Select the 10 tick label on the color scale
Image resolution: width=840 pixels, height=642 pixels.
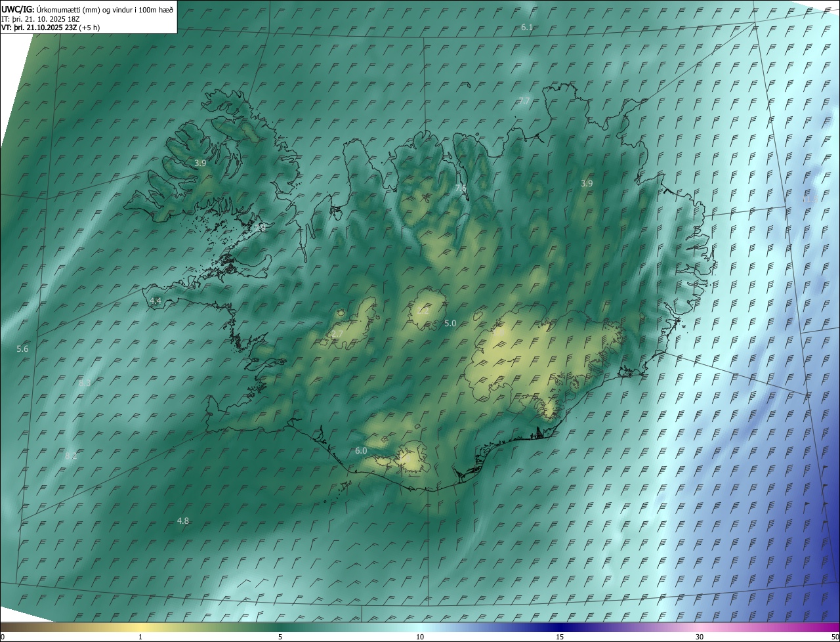tap(420, 637)
